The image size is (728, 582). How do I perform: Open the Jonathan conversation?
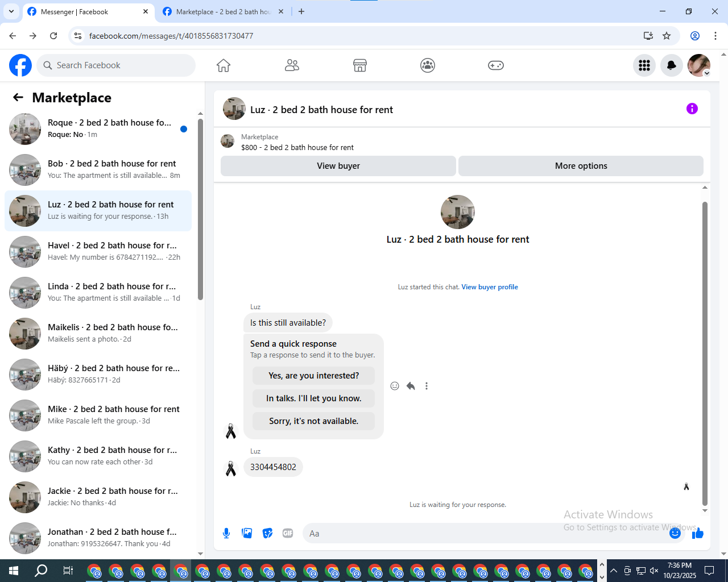(x=98, y=538)
